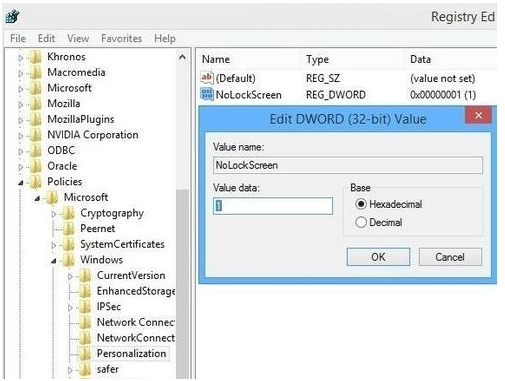The image size is (505, 381).
Task: Select the Oracle key label
Action: [62, 166]
